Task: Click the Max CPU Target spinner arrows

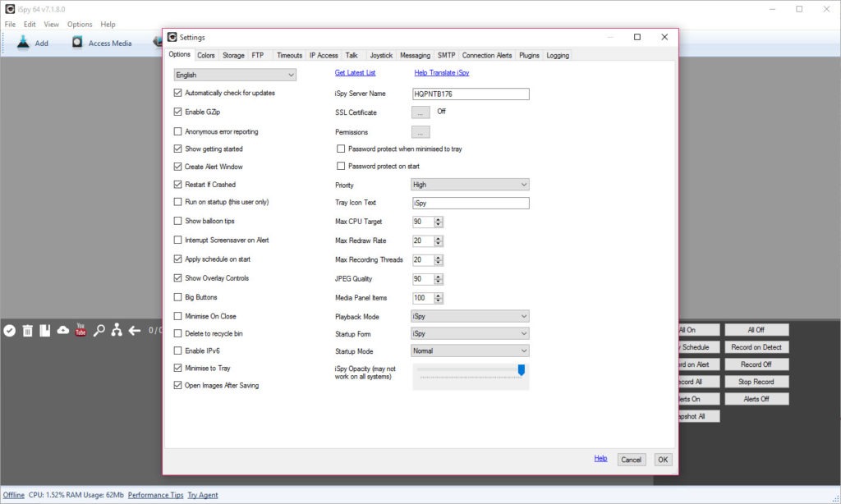Action: (439, 222)
